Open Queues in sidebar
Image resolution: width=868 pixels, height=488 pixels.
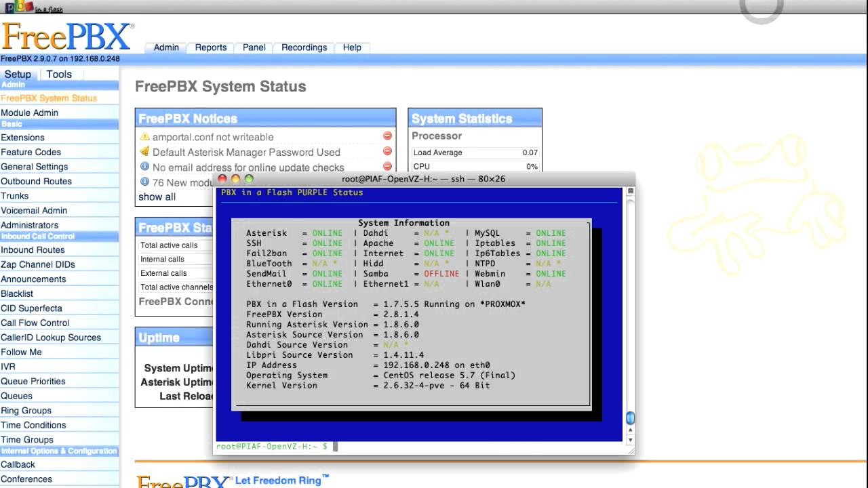(x=17, y=396)
